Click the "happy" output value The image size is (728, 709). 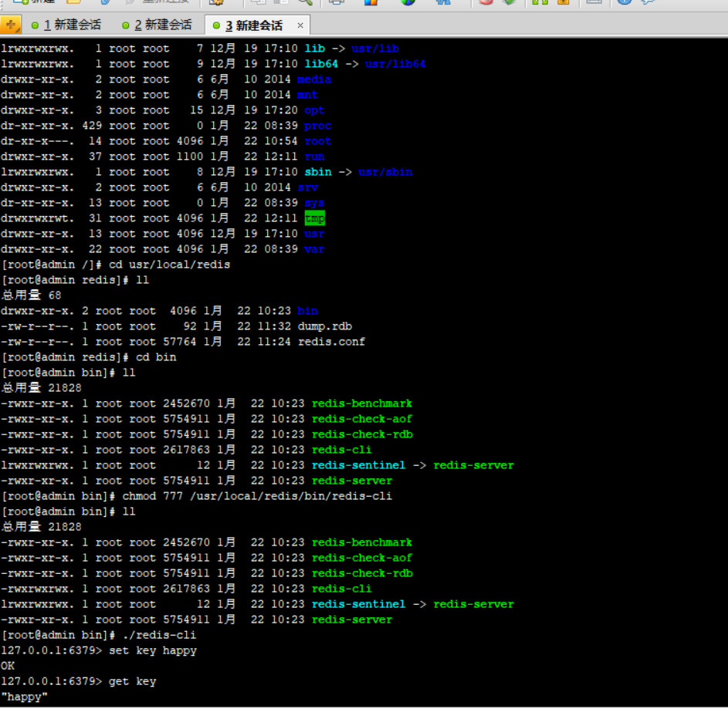pos(24,697)
